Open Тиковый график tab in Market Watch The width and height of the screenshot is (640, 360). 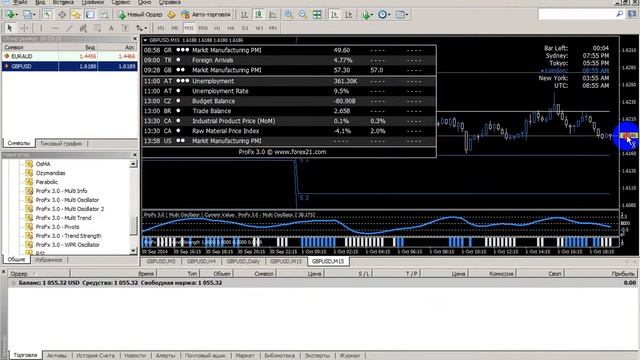61,144
